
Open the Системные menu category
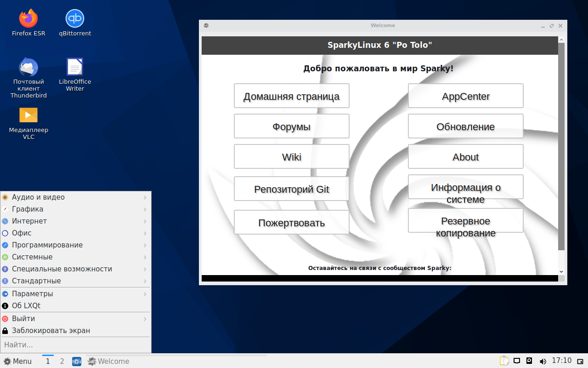[76, 257]
